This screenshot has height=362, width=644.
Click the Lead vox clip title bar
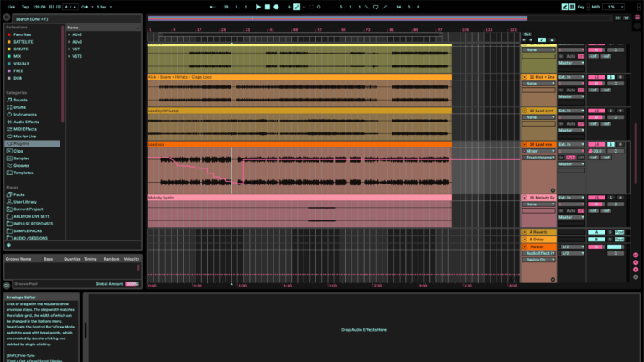299,144
